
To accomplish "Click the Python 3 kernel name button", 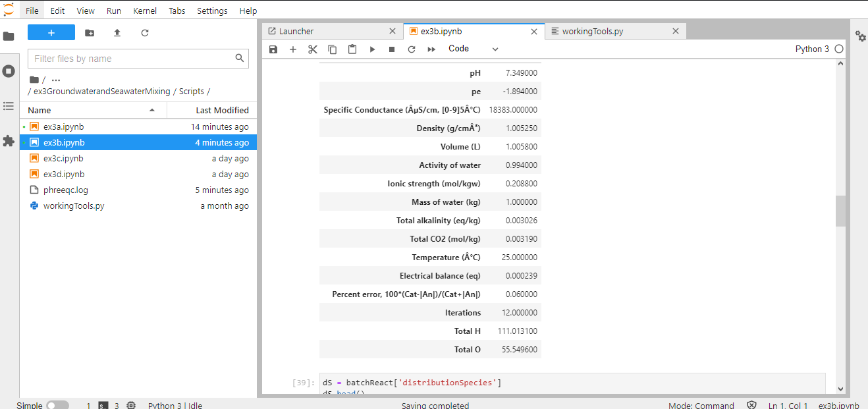I will [813, 49].
